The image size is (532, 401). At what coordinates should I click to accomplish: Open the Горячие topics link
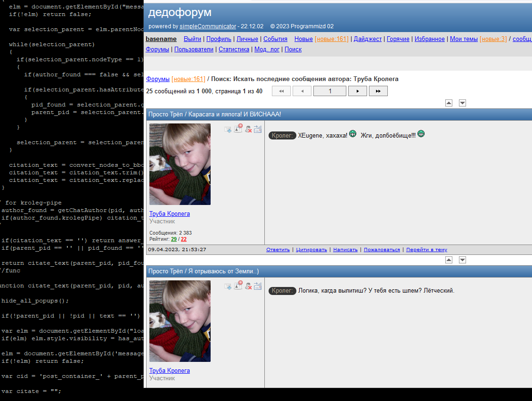[x=398, y=39]
